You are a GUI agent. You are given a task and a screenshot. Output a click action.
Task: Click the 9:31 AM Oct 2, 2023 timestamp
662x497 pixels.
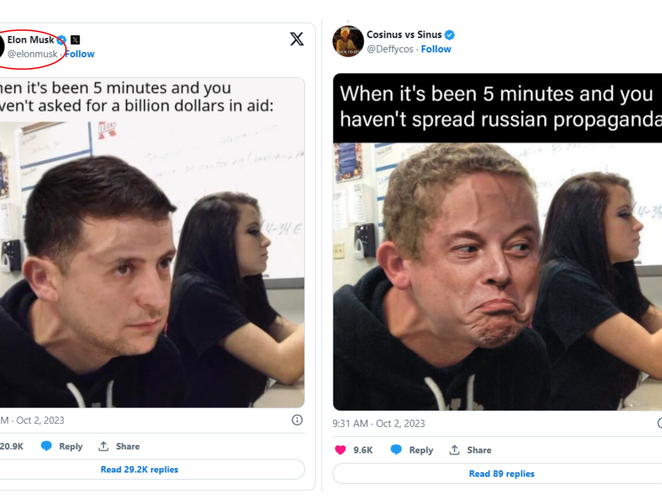[379, 424]
